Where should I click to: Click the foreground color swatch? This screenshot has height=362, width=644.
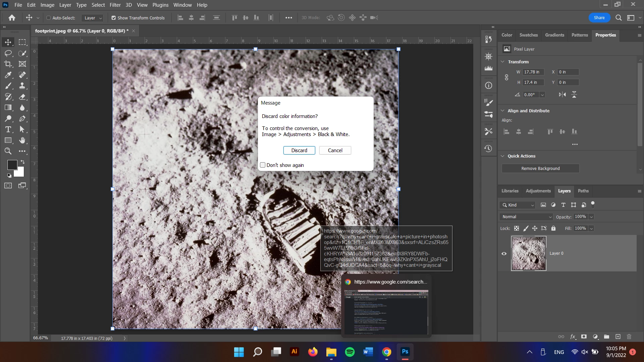pos(12,165)
